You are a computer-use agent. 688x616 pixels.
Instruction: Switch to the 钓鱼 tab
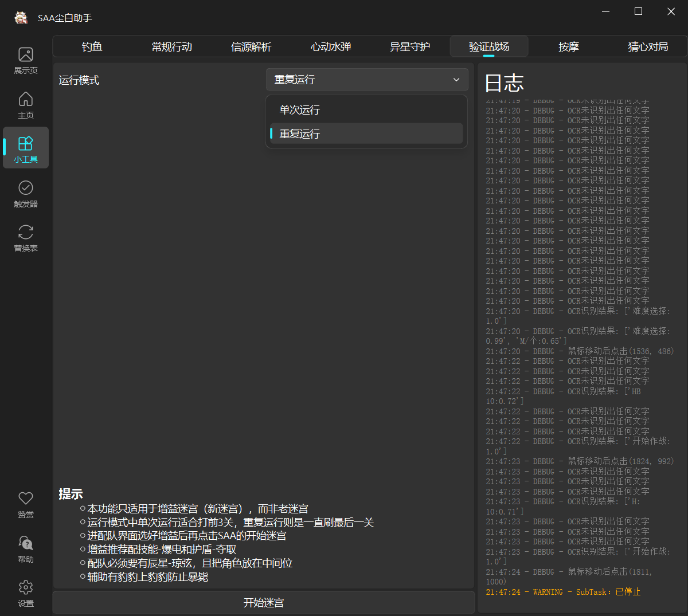(92, 47)
